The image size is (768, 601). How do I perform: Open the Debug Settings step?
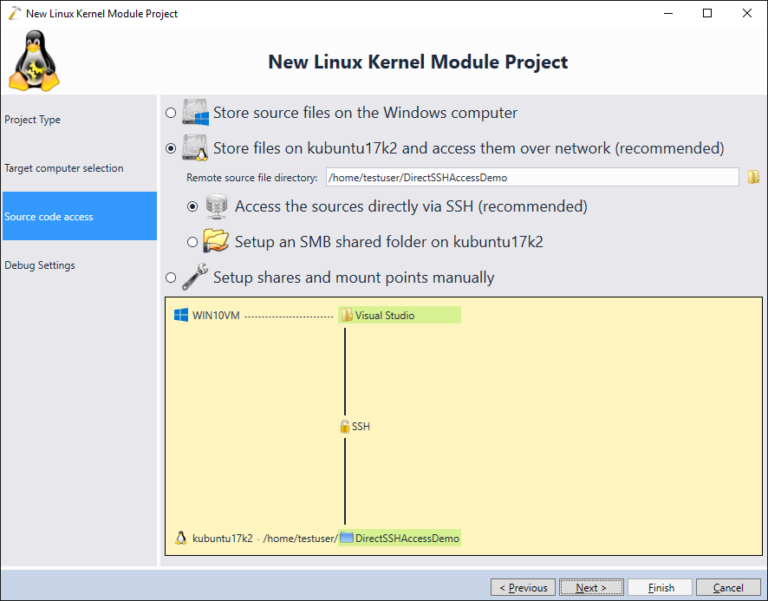79,265
